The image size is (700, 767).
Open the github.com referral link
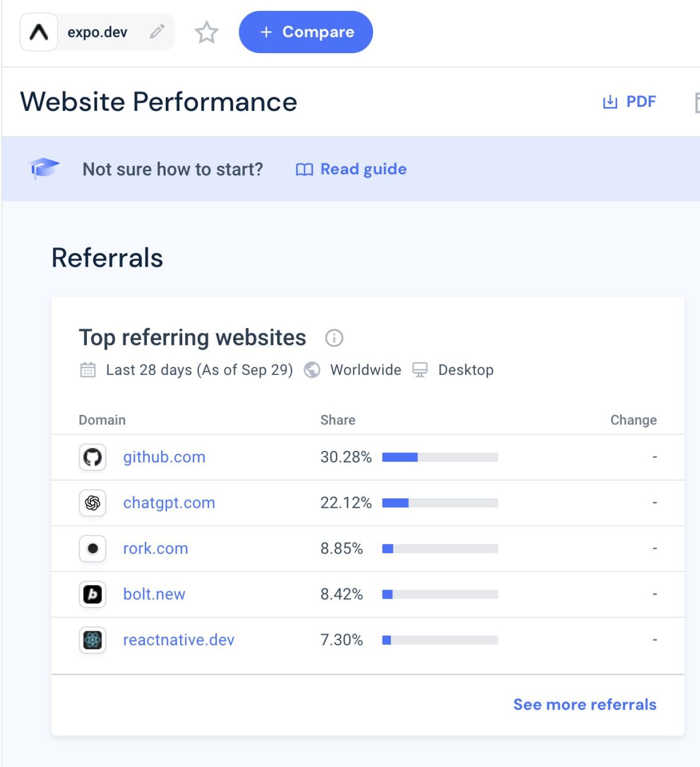(164, 457)
